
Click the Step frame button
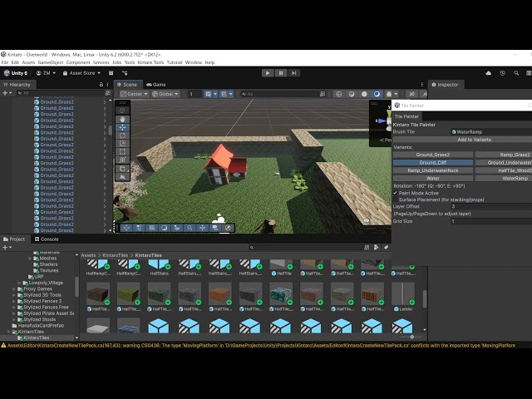(x=293, y=73)
